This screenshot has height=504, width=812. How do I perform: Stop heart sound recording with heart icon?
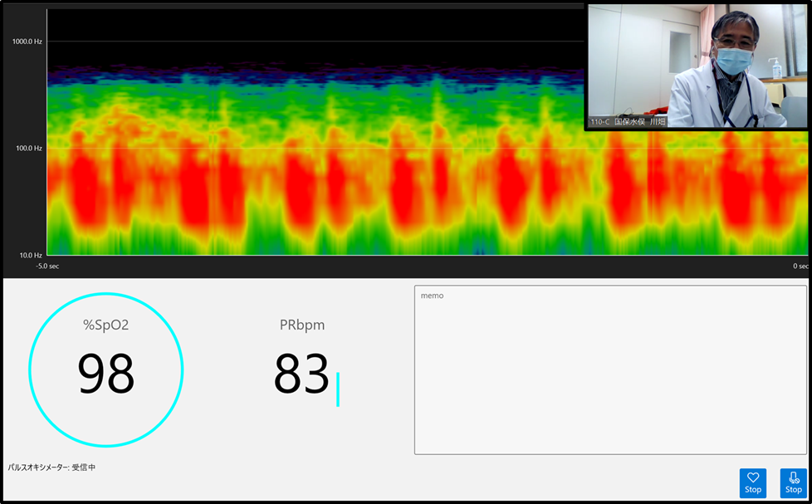coord(752,482)
